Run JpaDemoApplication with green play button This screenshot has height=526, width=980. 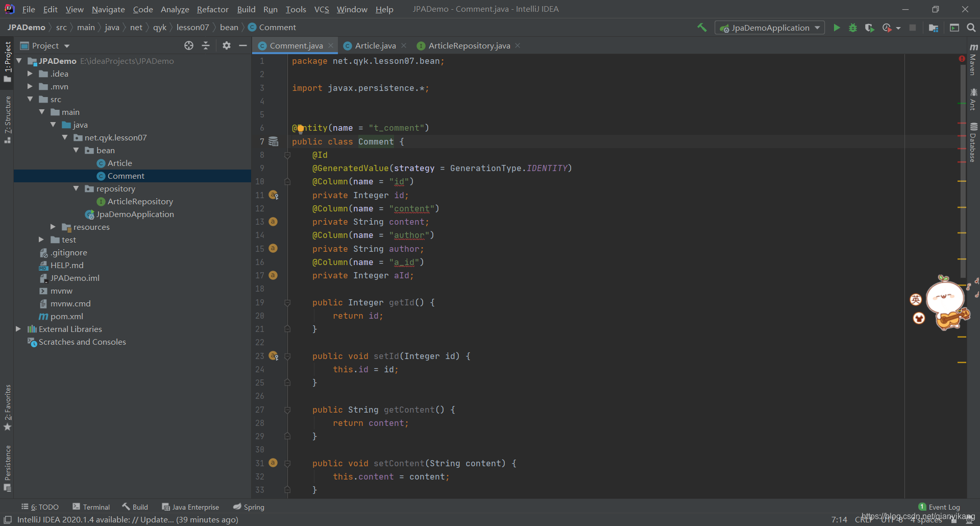(x=837, y=28)
